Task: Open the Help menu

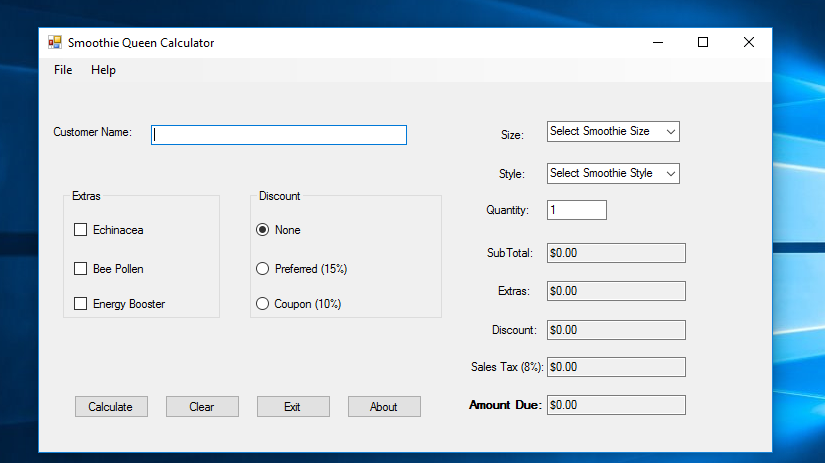Action: pyautogui.click(x=103, y=70)
